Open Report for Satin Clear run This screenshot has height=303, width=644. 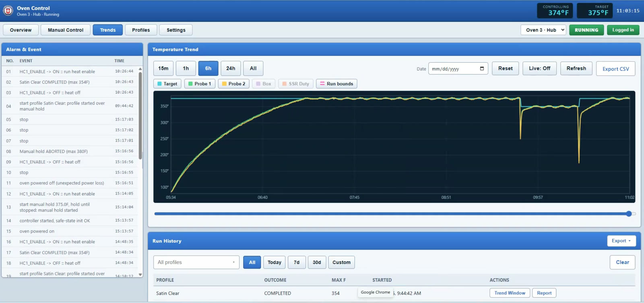coord(544,293)
